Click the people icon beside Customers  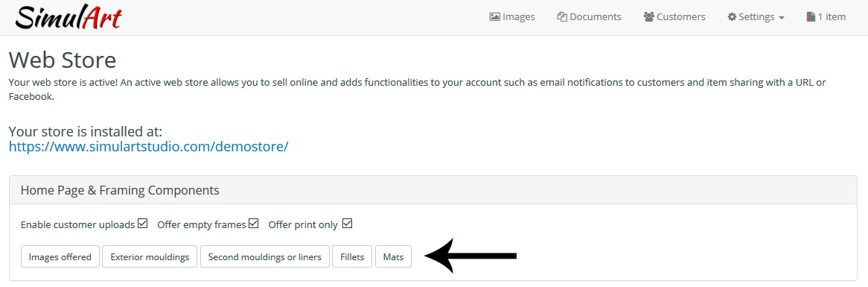tap(649, 17)
